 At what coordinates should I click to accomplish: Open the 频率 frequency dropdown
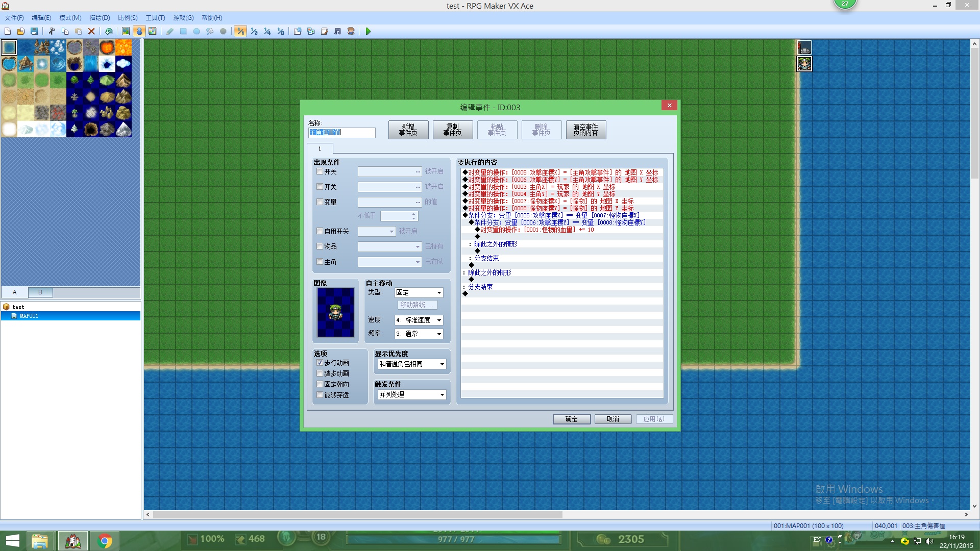coord(419,334)
